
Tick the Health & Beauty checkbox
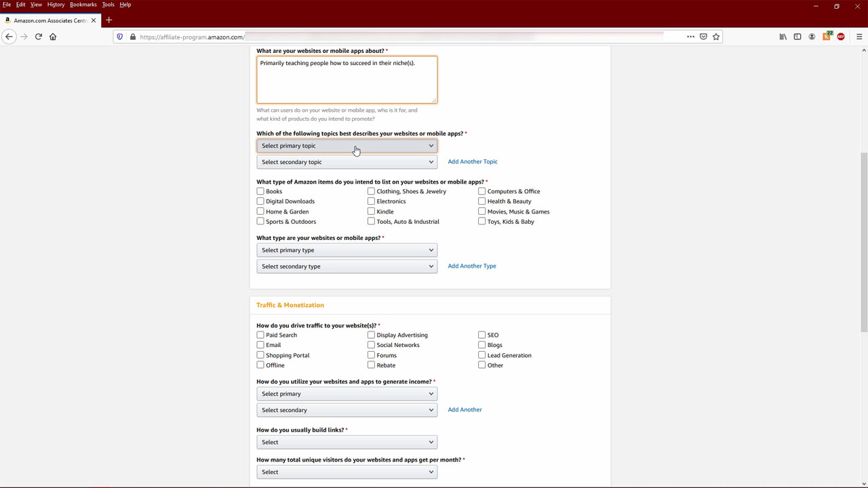click(x=481, y=201)
